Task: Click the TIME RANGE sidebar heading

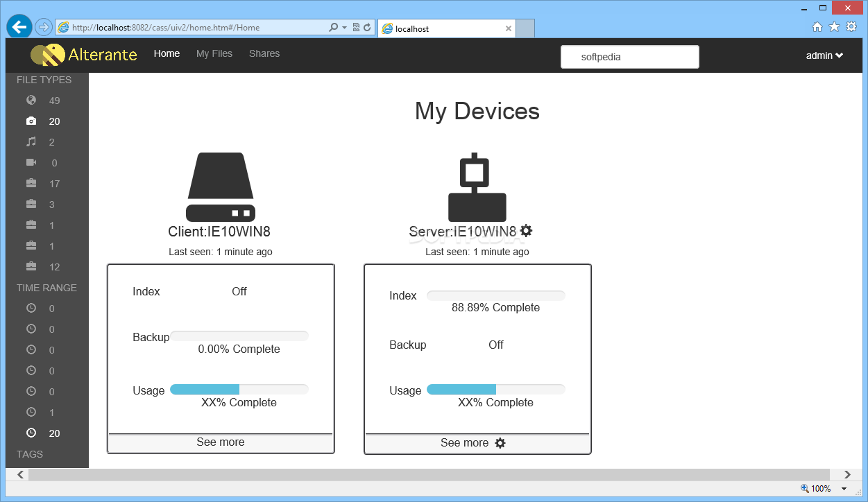Action: pos(46,288)
